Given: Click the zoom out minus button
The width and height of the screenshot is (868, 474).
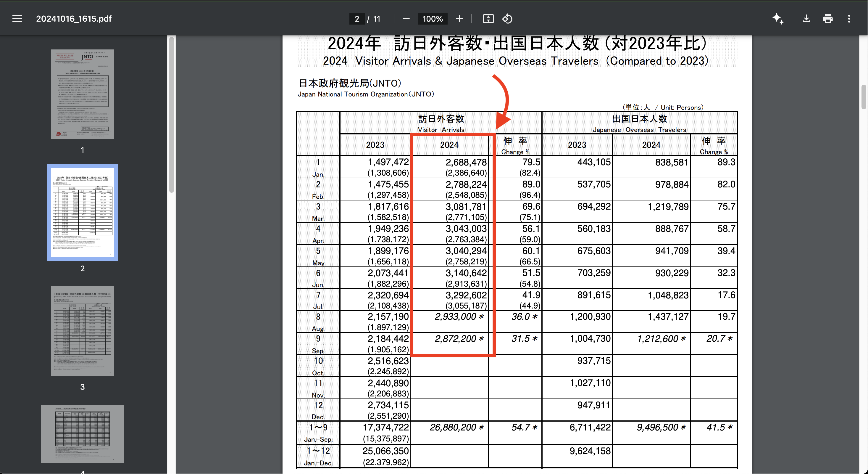Looking at the screenshot, I should point(406,19).
